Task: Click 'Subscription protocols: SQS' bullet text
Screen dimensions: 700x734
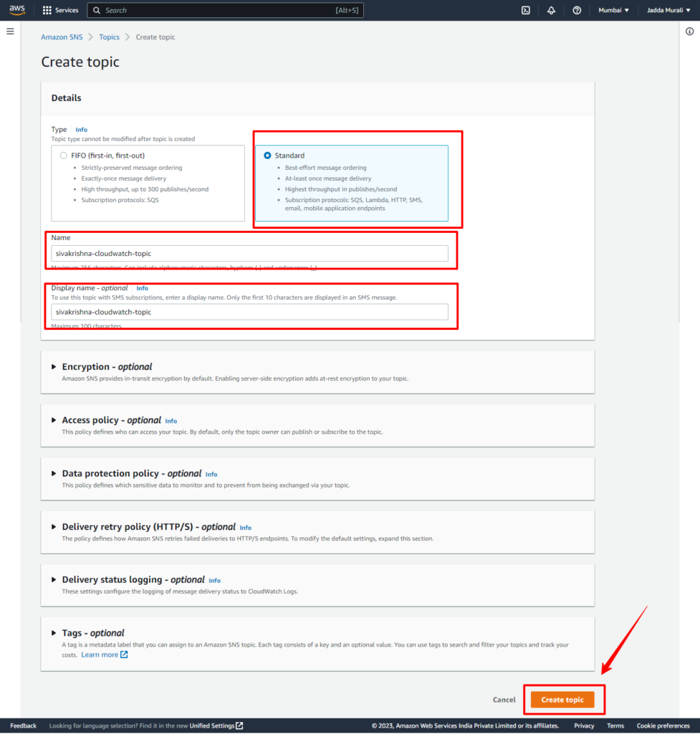Action: 120,200
